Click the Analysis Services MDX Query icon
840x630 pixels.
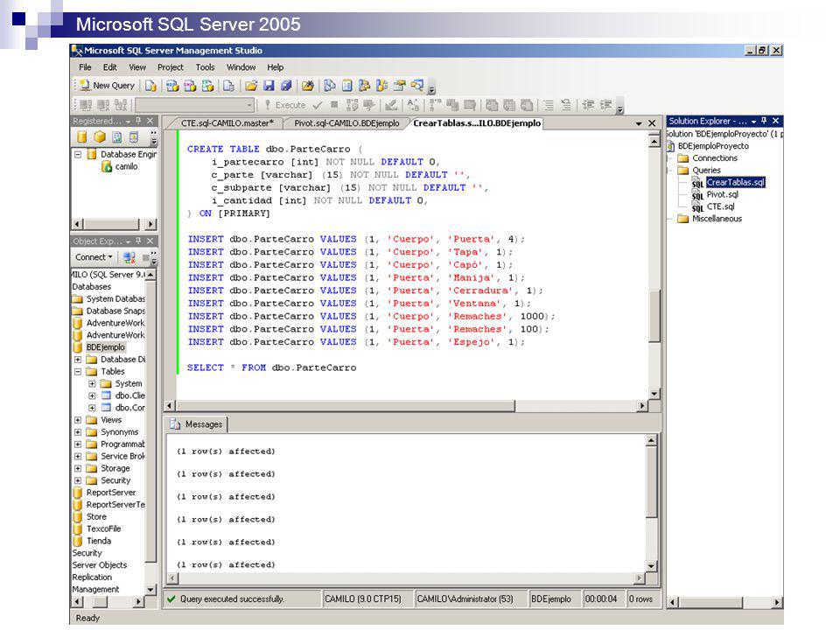172,86
